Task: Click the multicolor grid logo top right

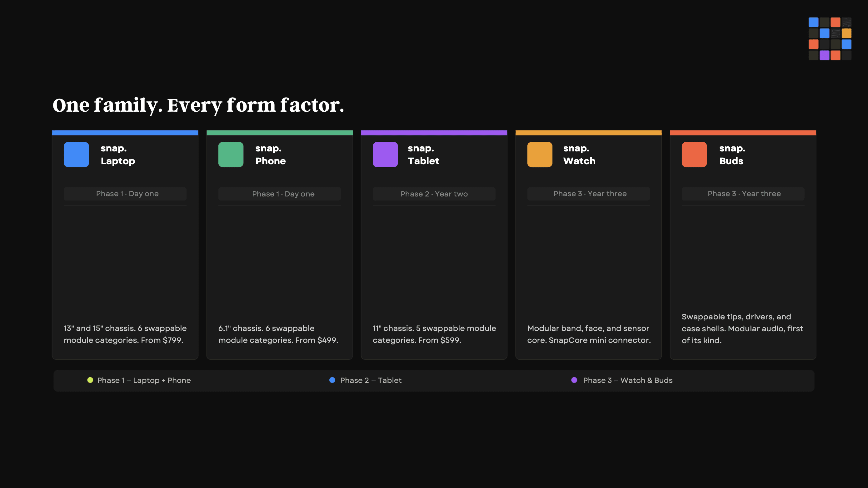Action: tap(830, 39)
